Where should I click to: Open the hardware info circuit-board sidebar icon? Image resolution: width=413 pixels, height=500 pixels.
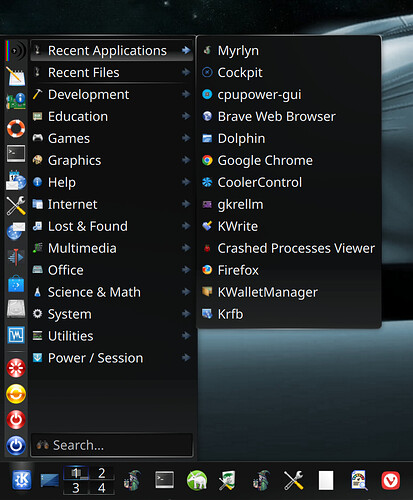click(16, 102)
